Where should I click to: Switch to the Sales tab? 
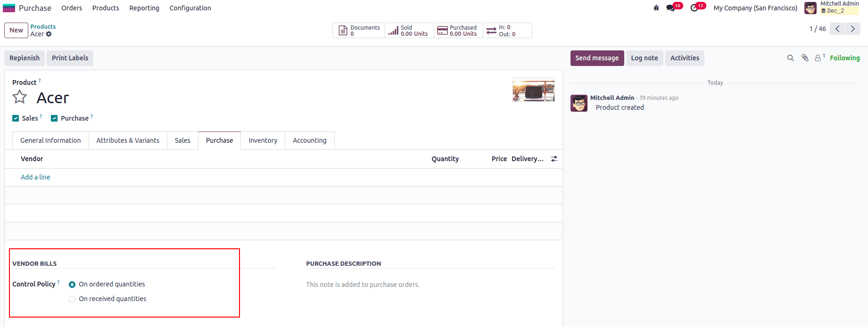click(182, 140)
